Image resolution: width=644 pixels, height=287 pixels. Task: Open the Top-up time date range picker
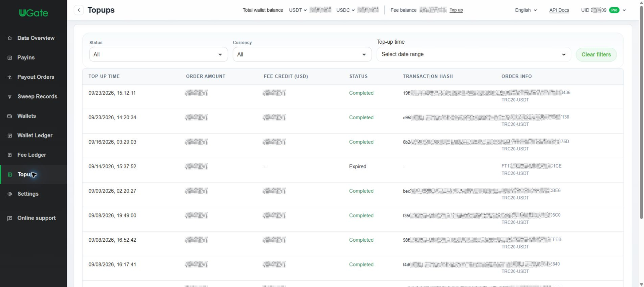(x=474, y=54)
